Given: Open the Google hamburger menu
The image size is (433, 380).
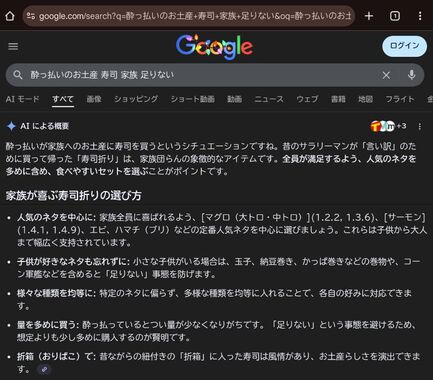Looking at the screenshot, I should 13,46.
